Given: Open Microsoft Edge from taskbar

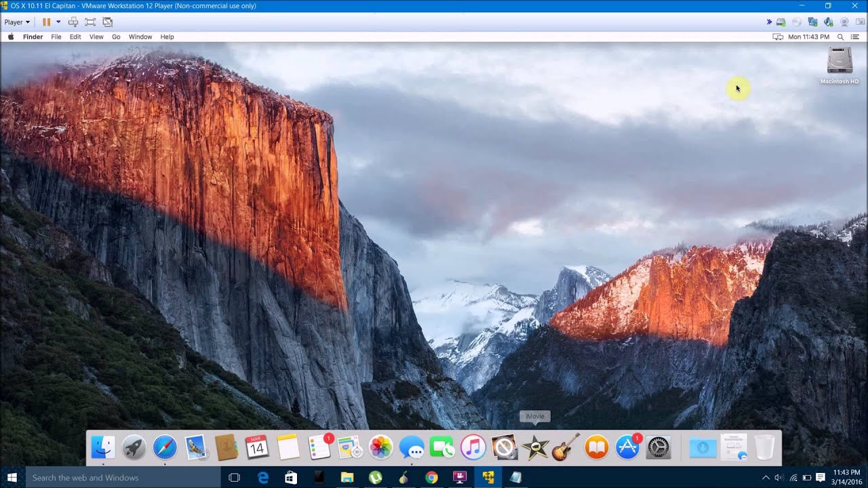Looking at the screenshot, I should tap(263, 478).
